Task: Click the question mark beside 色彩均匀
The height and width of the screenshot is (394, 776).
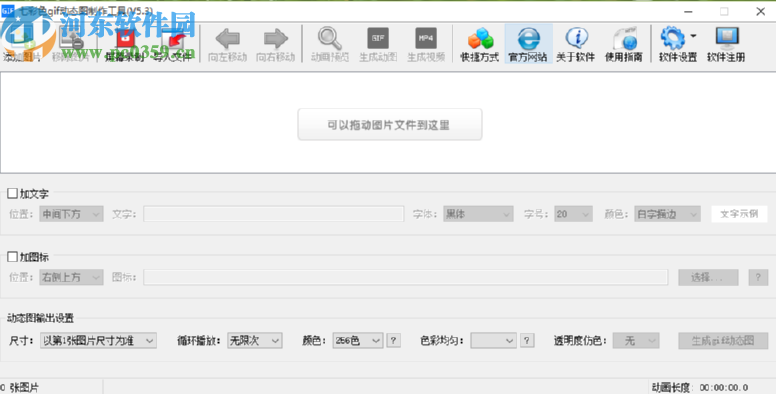Action: coord(527,341)
